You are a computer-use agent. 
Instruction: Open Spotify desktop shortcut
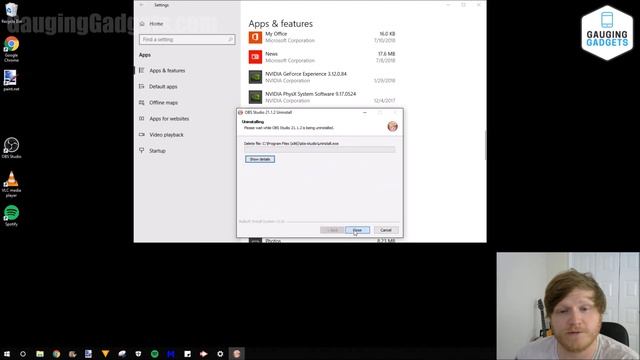coord(11,216)
